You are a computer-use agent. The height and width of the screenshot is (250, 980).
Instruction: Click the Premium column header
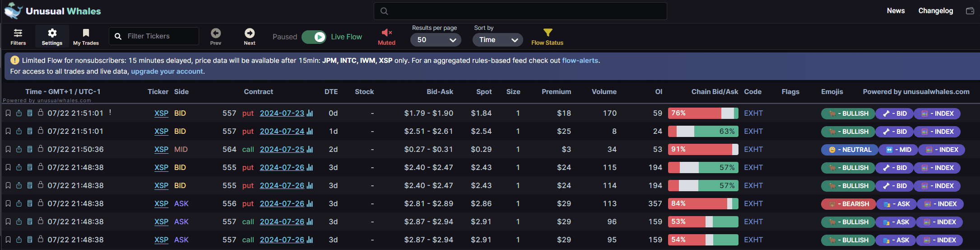tap(556, 92)
